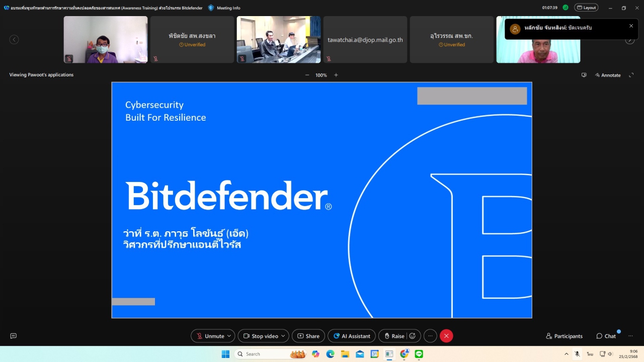Open Windows Start menu
The height and width of the screenshot is (362, 644).
tap(225, 354)
